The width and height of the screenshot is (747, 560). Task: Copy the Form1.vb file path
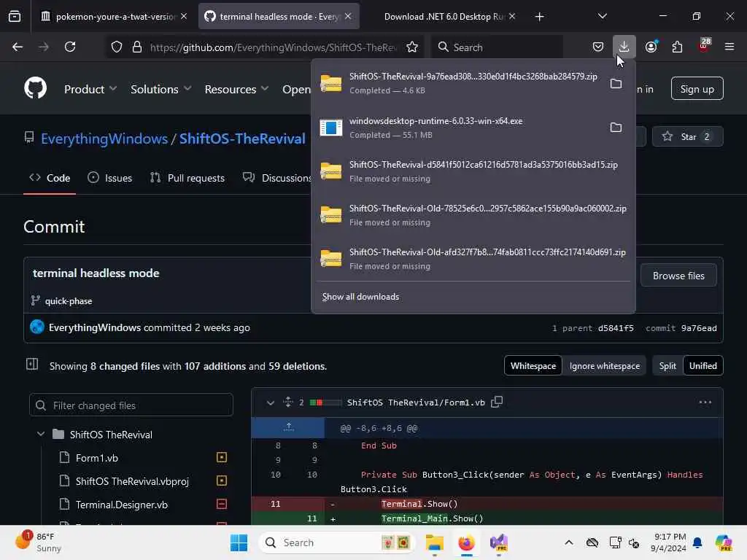coord(497,402)
